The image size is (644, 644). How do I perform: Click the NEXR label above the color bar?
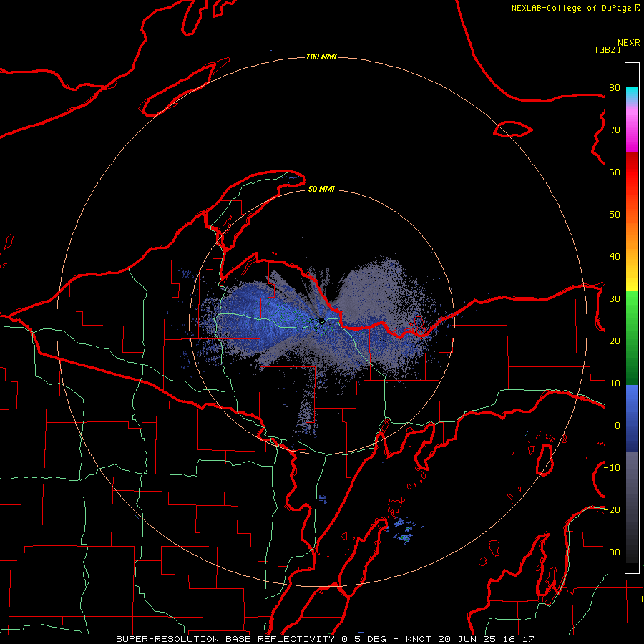629,43
